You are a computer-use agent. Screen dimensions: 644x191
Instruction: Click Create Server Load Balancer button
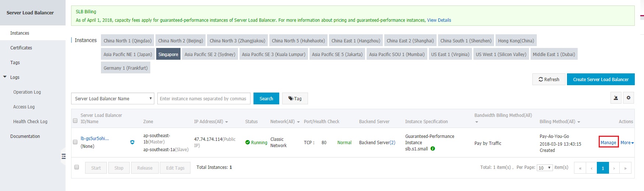click(601, 79)
